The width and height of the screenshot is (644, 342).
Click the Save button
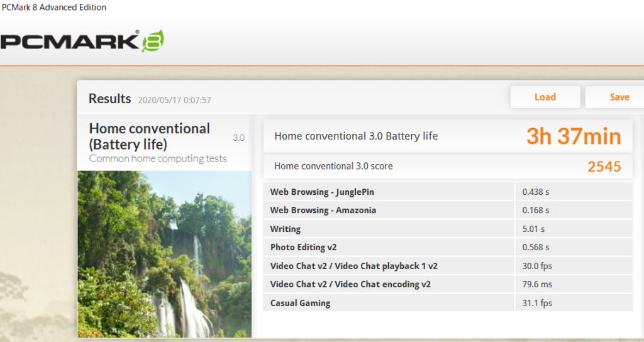tap(615, 97)
